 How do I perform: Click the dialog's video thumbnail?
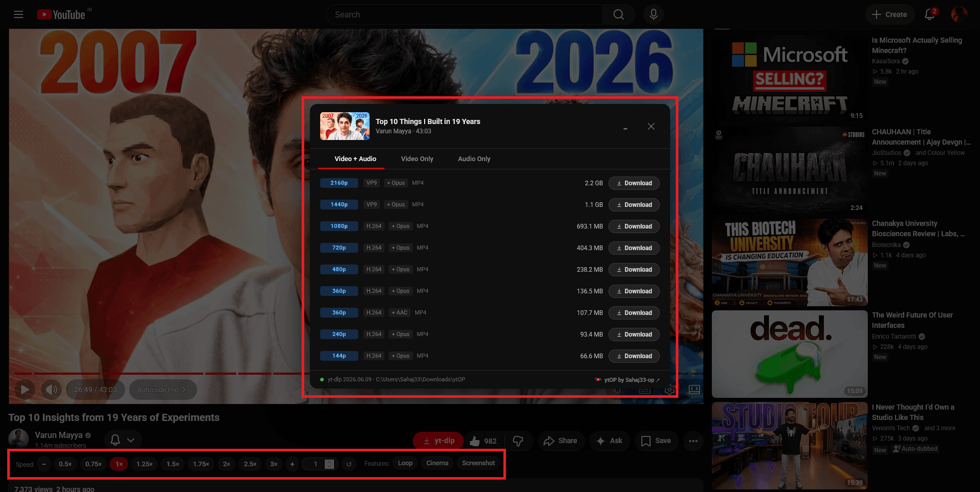pyautogui.click(x=345, y=126)
